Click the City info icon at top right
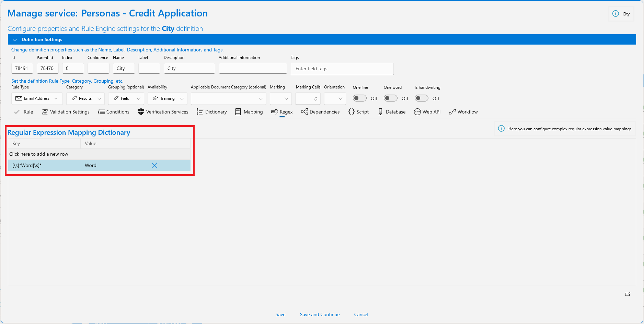The height and width of the screenshot is (324, 644). pyautogui.click(x=616, y=14)
